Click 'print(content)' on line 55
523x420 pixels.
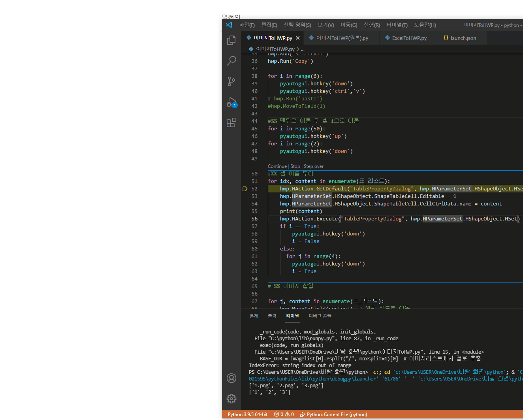pyautogui.click(x=301, y=211)
